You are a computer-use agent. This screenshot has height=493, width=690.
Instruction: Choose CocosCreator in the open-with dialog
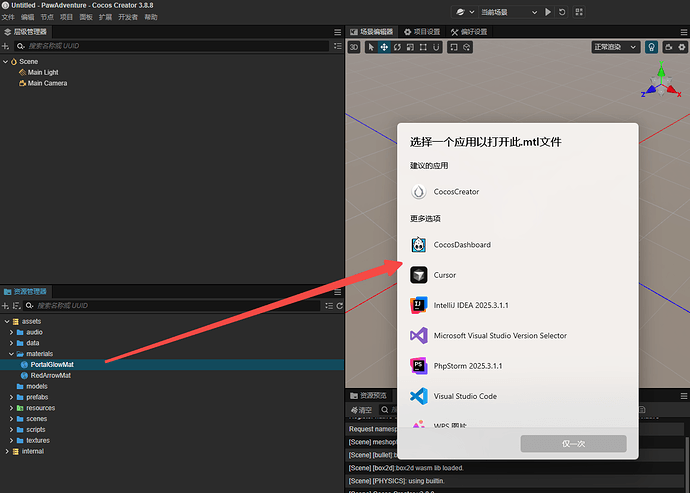pos(518,192)
